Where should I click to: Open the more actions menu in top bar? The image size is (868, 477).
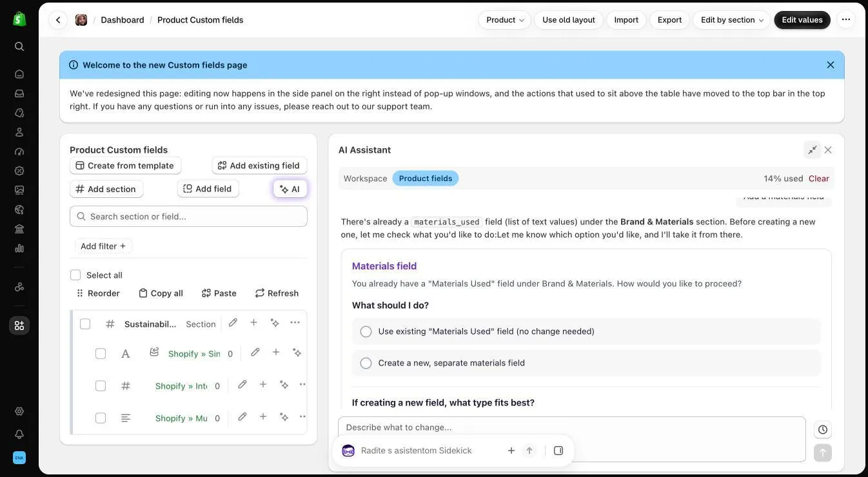click(846, 20)
